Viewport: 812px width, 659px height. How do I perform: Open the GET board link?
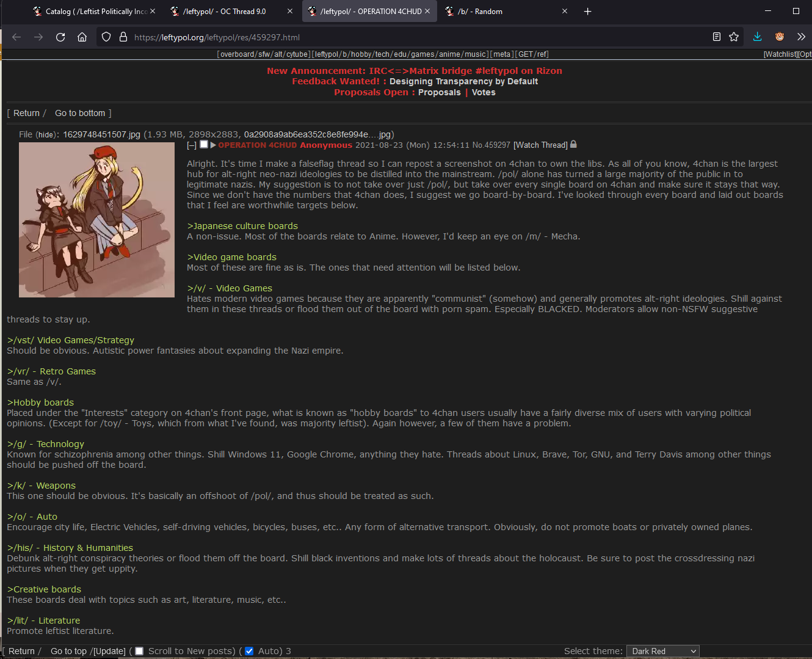(526, 54)
